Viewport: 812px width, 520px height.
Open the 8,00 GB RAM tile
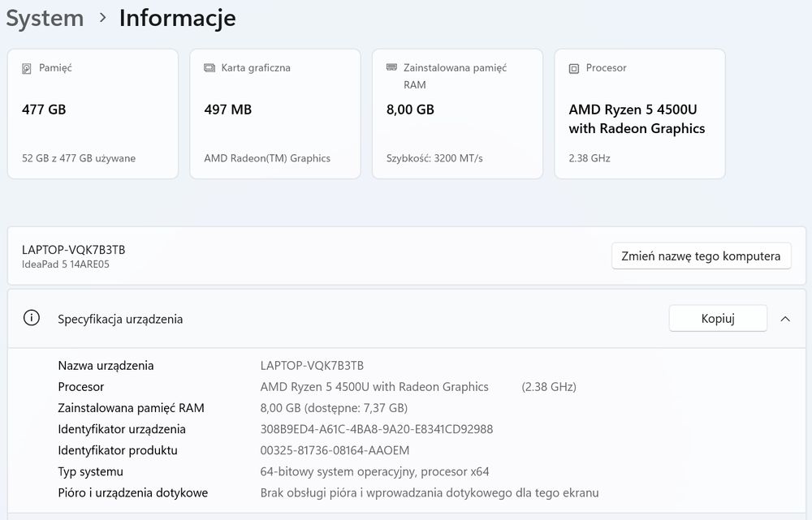[457, 114]
